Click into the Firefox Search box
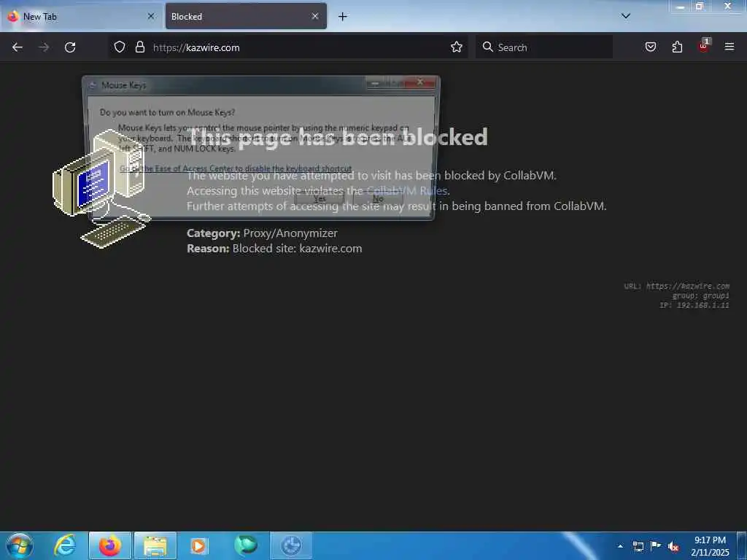 [544, 47]
